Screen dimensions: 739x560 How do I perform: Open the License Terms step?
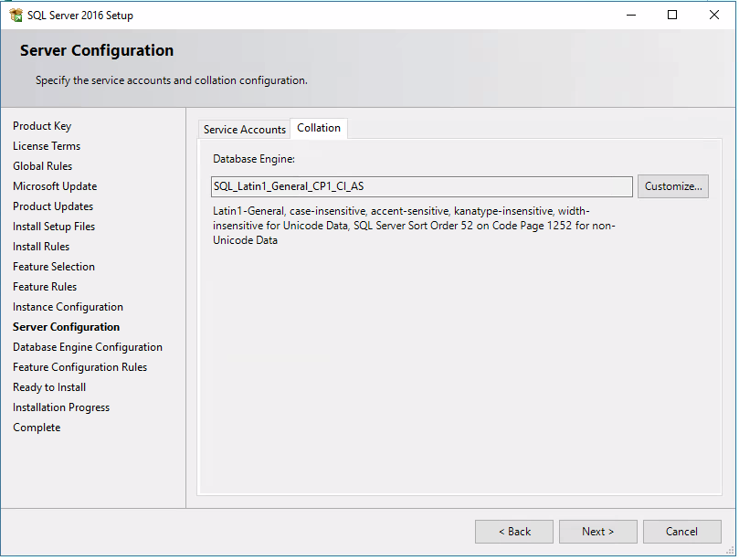pos(47,146)
